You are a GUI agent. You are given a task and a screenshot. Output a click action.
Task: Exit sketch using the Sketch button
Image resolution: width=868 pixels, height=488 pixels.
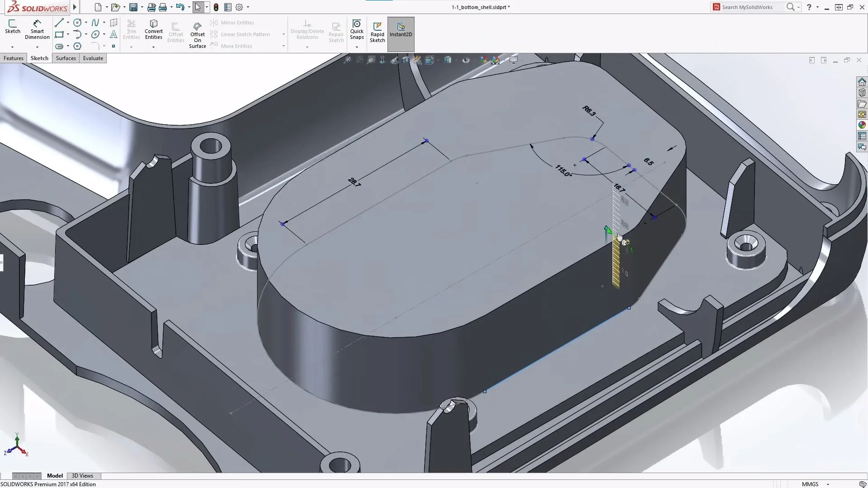tap(13, 27)
